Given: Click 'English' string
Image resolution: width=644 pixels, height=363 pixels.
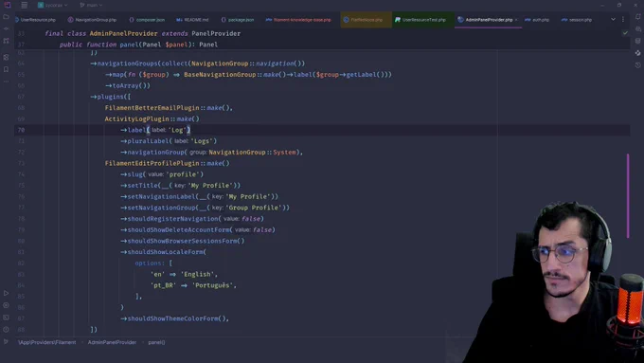Looking at the screenshot, I should [x=198, y=274].
